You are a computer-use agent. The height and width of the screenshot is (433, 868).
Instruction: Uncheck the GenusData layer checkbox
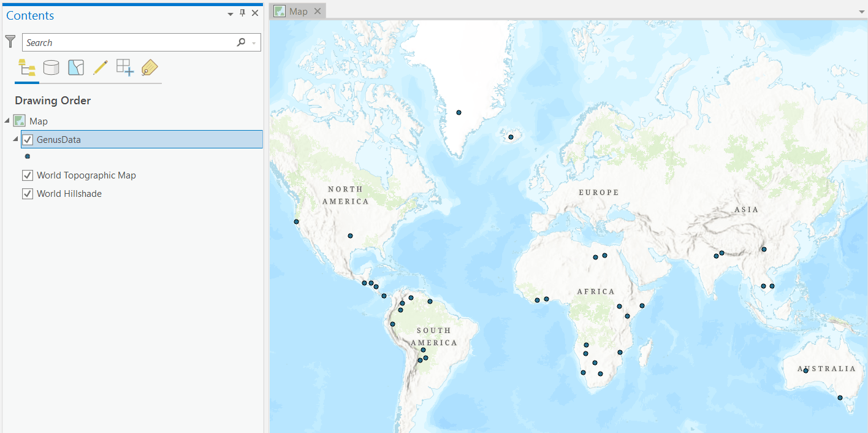pyautogui.click(x=28, y=139)
